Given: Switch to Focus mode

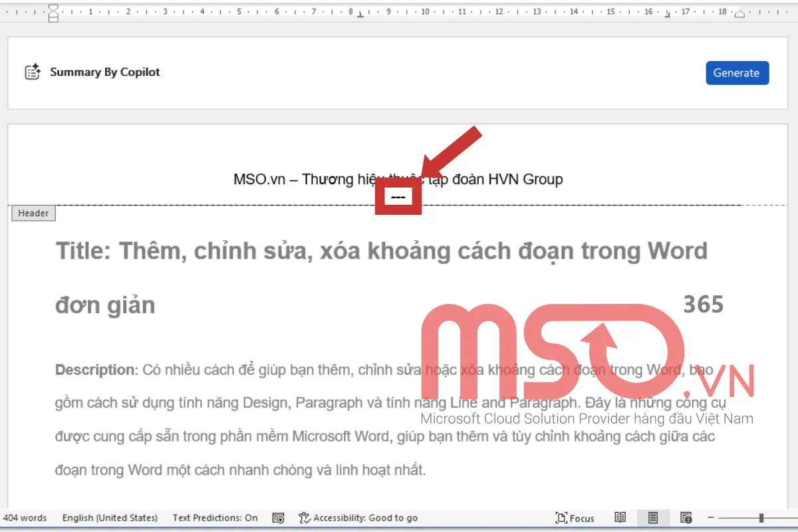Looking at the screenshot, I should pos(575,518).
